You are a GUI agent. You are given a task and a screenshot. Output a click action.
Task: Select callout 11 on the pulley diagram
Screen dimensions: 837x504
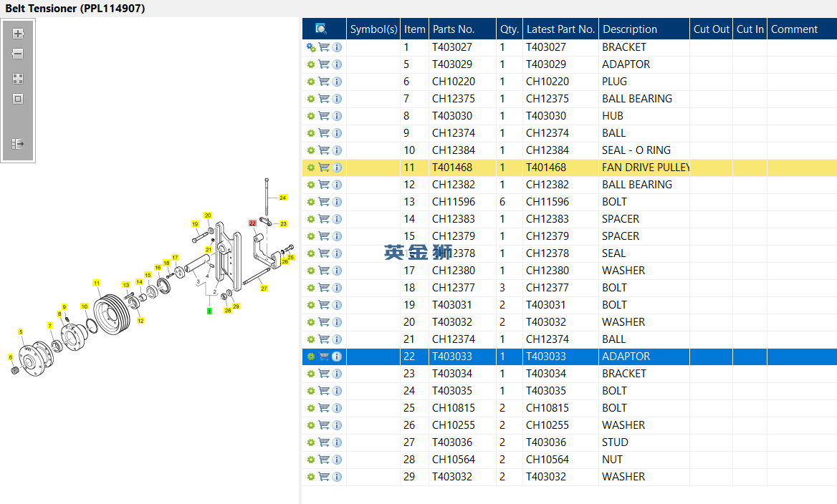(97, 283)
